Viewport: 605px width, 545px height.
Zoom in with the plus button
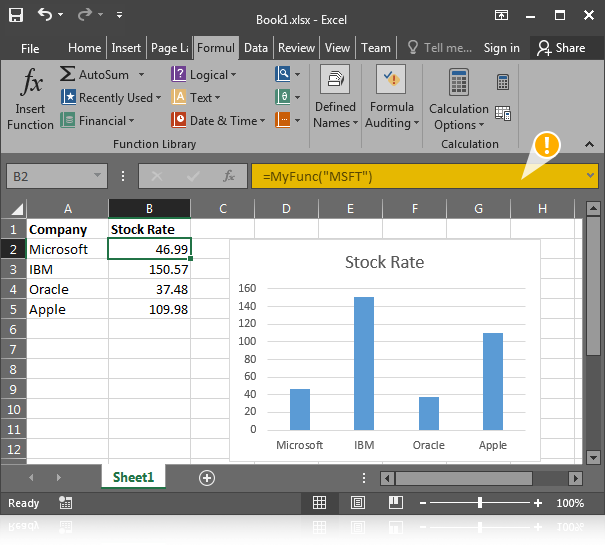coord(538,503)
